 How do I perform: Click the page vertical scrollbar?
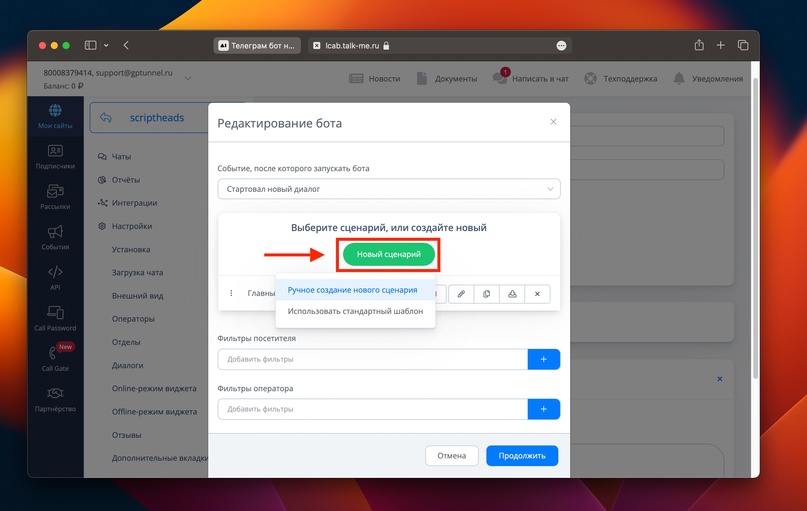755,228
